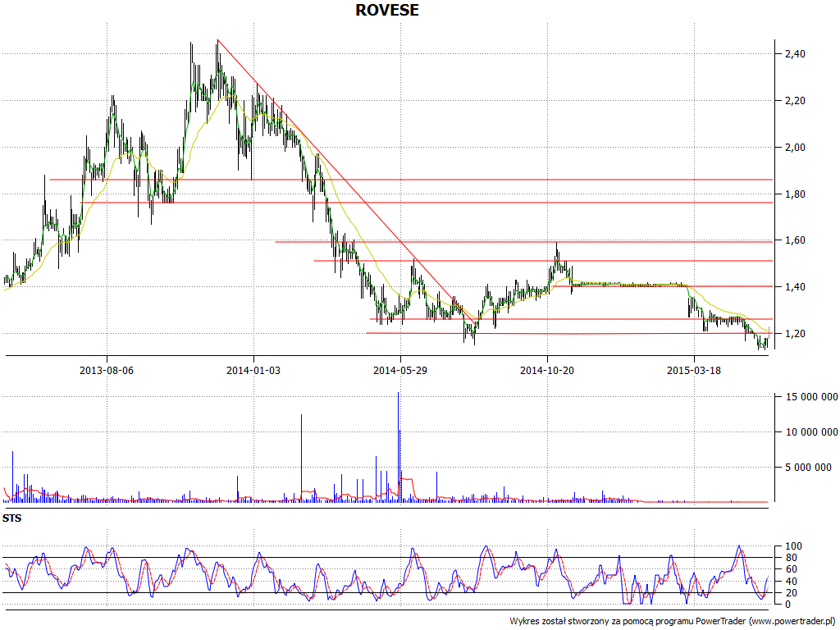Click the 2,20 price axis label
Screen dimensions: 840x630
point(796,101)
